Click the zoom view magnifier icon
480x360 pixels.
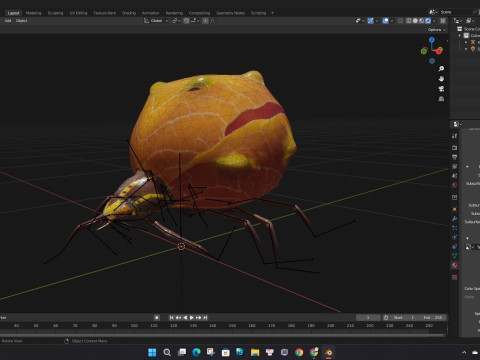pos(441,69)
